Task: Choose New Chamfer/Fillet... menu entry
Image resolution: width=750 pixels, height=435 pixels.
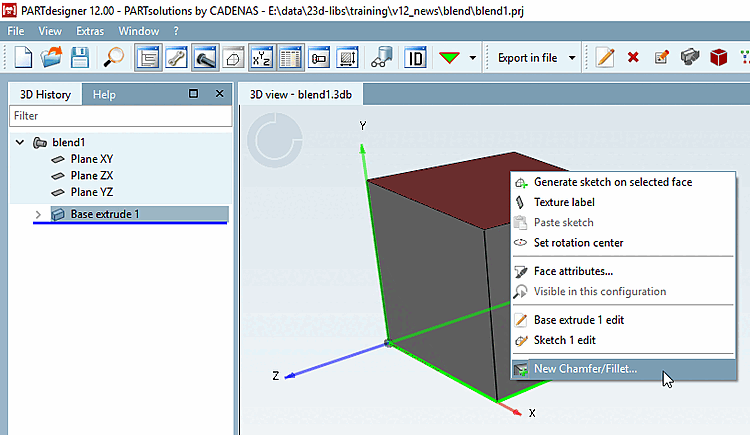Action: coord(623,369)
